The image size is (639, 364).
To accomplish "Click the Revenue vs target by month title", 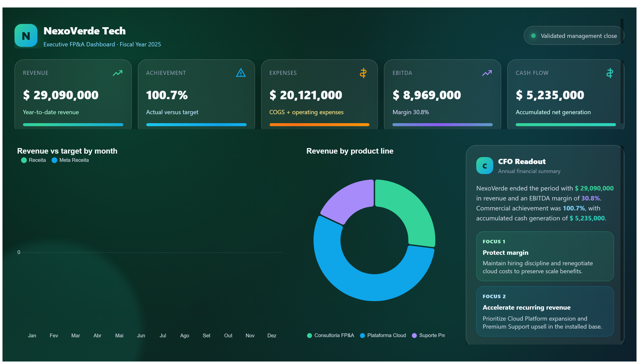I will (67, 151).
